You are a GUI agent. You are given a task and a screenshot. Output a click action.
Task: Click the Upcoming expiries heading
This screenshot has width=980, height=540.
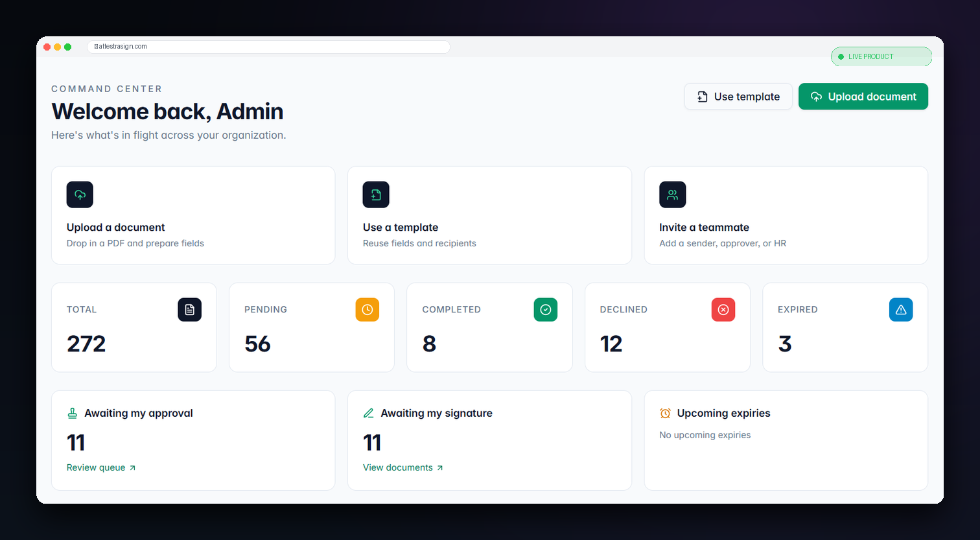(x=723, y=413)
